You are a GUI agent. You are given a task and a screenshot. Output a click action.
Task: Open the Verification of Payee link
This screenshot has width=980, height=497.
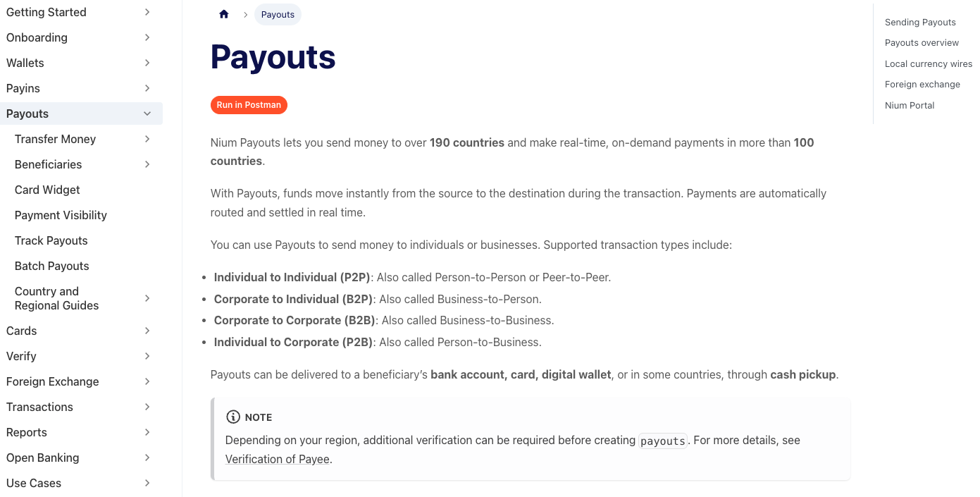click(278, 459)
